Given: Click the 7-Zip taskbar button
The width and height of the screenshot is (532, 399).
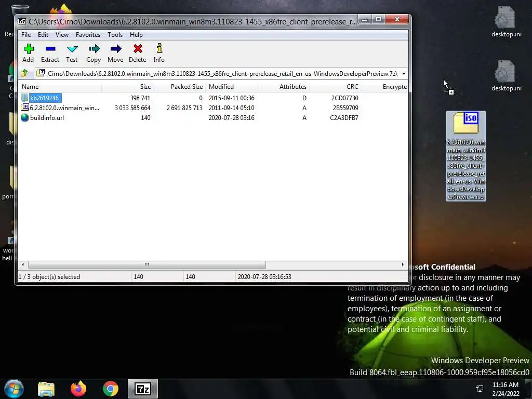Looking at the screenshot, I should 143,389.
